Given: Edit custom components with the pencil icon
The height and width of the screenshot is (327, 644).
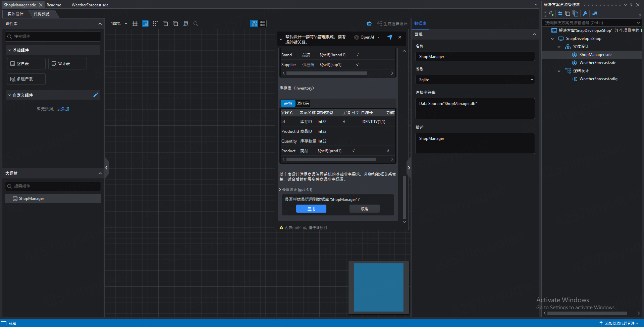Looking at the screenshot, I should pos(96,95).
